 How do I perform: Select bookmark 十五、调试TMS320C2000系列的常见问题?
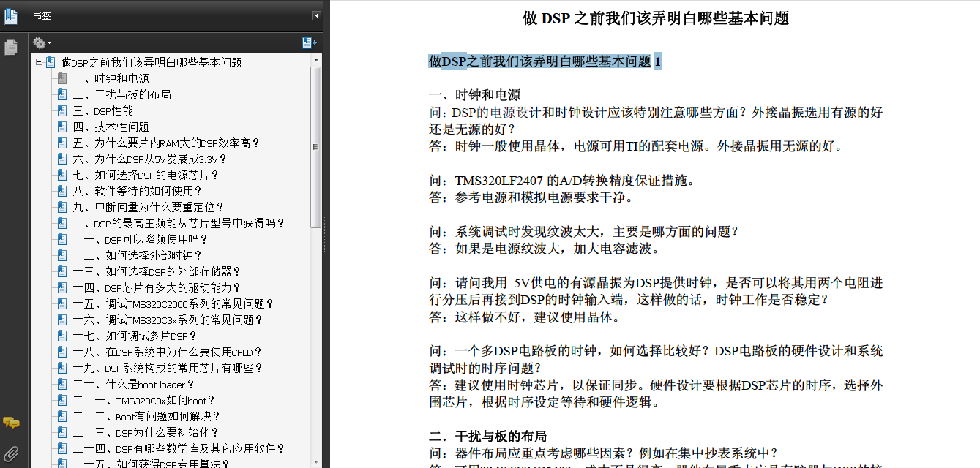(x=173, y=303)
